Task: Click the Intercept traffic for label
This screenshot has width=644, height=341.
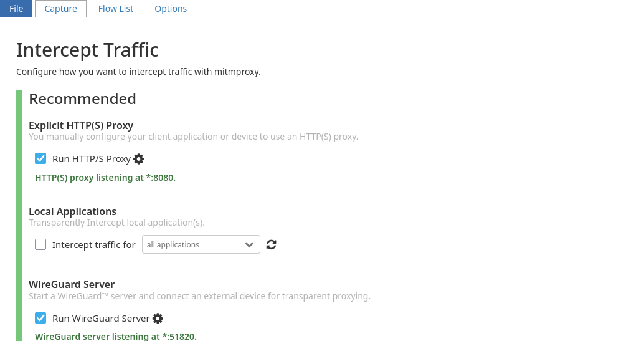Action: (x=93, y=245)
